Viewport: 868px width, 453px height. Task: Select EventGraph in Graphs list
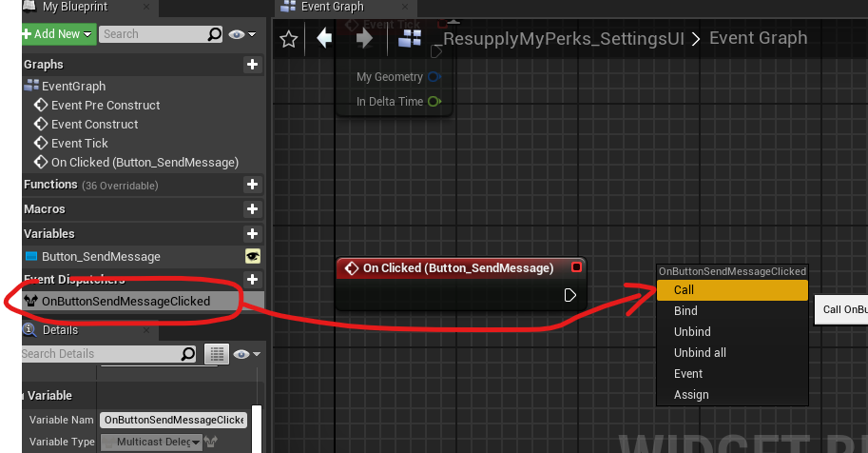click(73, 86)
